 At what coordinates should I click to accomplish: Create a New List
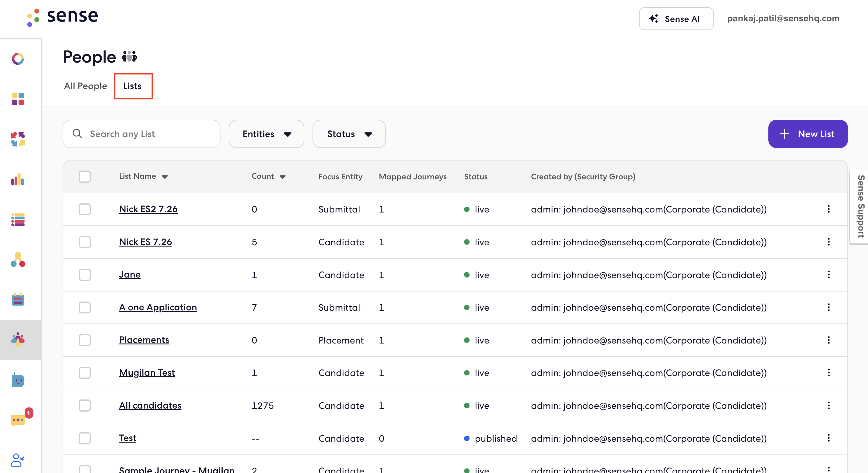click(808, 134)
